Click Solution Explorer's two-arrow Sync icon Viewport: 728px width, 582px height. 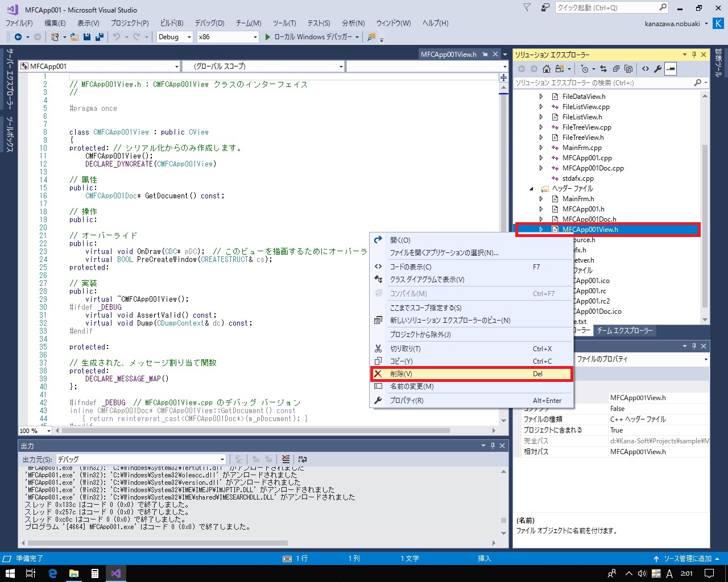(603, 69)
